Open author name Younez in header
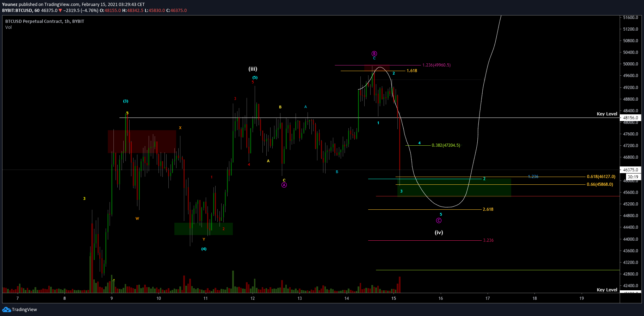644x316 pixels. tap(10, 5)
